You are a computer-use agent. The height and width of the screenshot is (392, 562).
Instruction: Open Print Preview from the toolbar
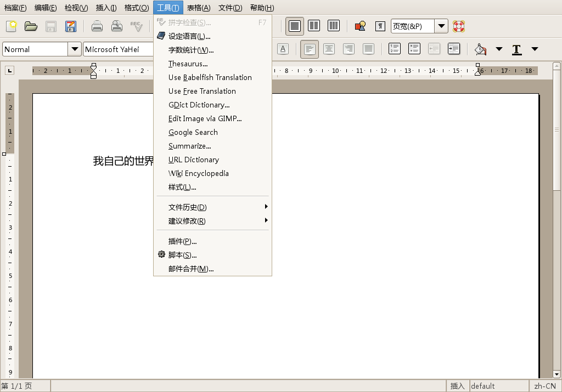pyautogui.click(x=117, y=26)
